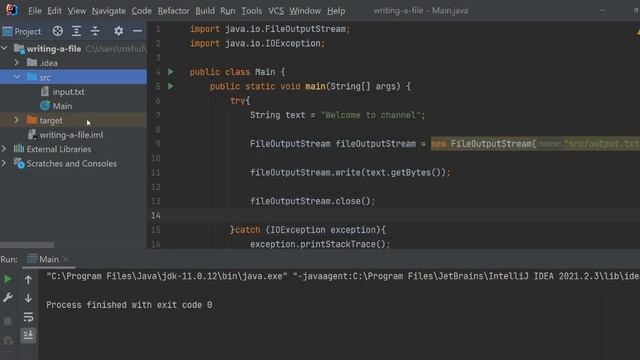
Task: Click import java.io.FileOutputStream line
Action: pos(270,29)
